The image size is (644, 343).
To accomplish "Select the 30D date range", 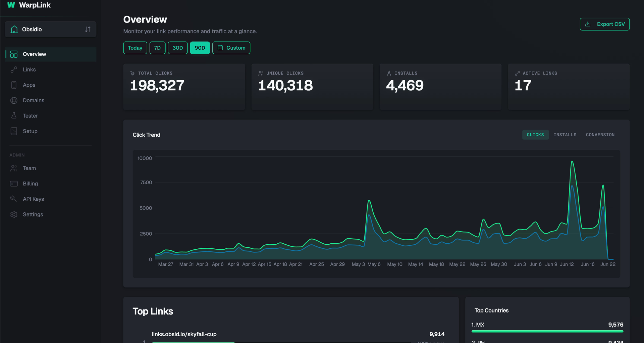I will pos(178,48).
